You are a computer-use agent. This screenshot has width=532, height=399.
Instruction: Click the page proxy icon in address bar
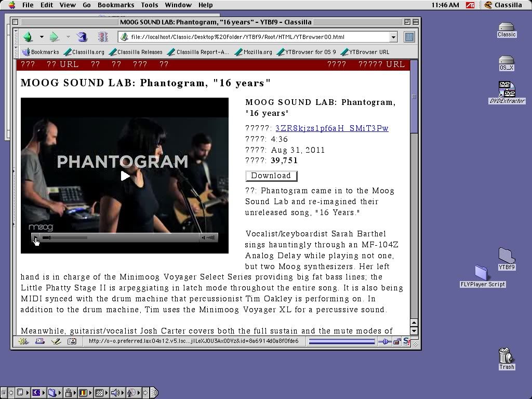click(124, 37)
